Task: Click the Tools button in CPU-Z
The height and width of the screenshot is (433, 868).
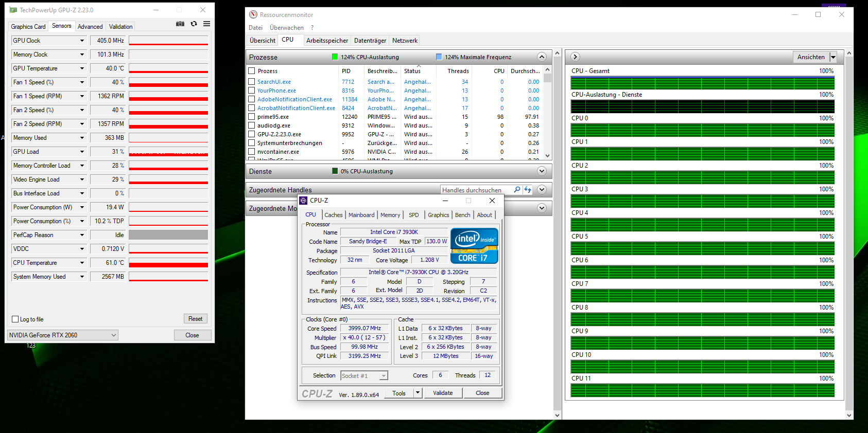Action: pyautogui.click(x=399, y=393)
